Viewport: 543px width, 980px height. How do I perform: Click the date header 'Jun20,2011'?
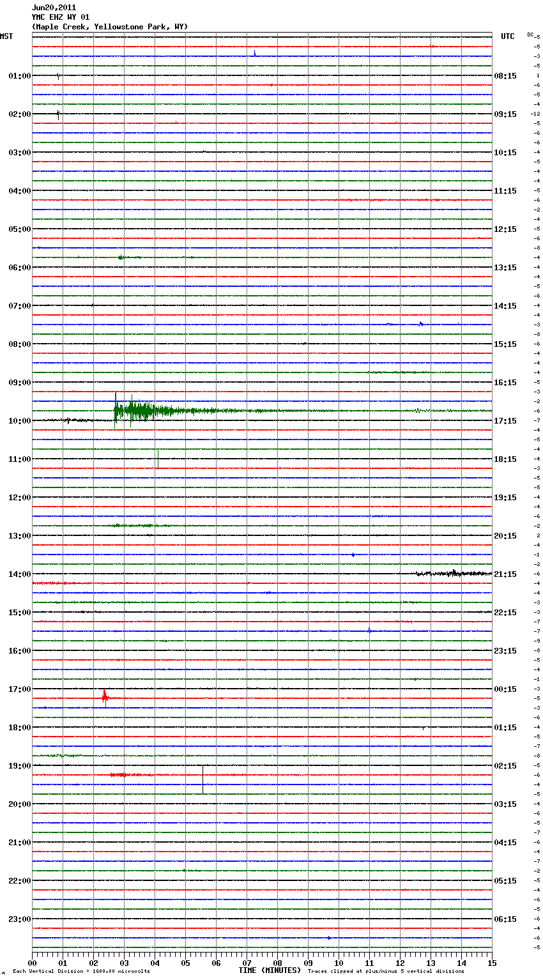54,8
